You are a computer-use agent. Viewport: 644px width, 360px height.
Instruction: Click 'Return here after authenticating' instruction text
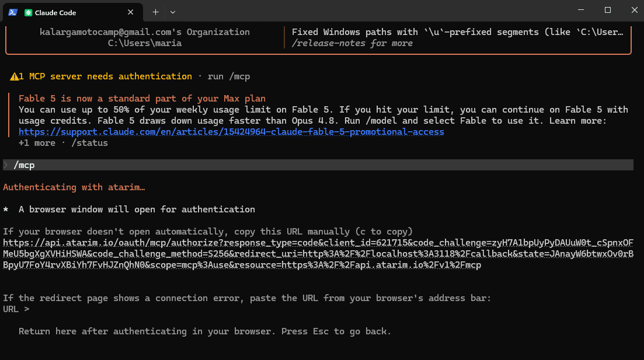(x=205, y=331)
